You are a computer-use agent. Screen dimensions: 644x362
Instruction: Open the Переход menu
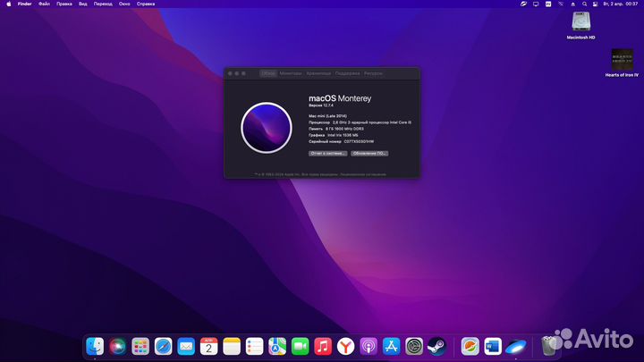(x=103, y=4)
